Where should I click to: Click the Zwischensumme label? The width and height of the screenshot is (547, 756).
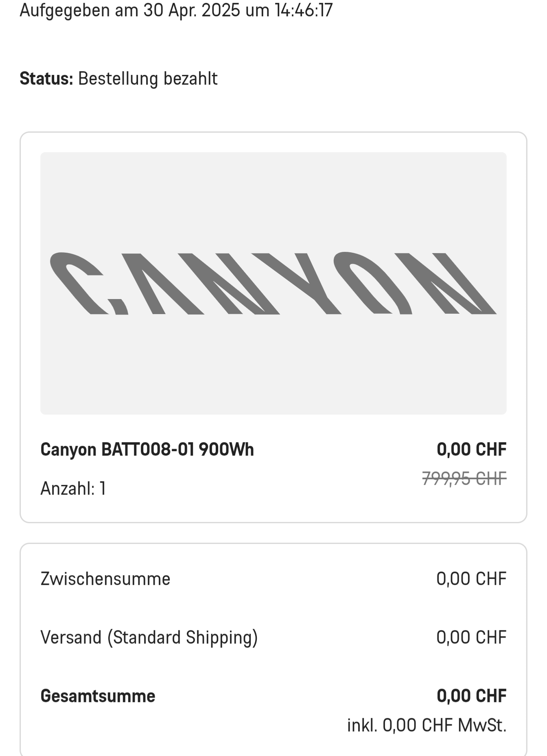[x=105, y=579]
